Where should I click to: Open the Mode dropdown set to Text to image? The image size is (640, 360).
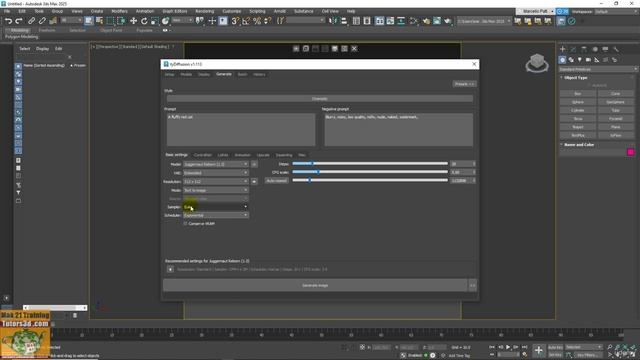(x=216, y=190)
